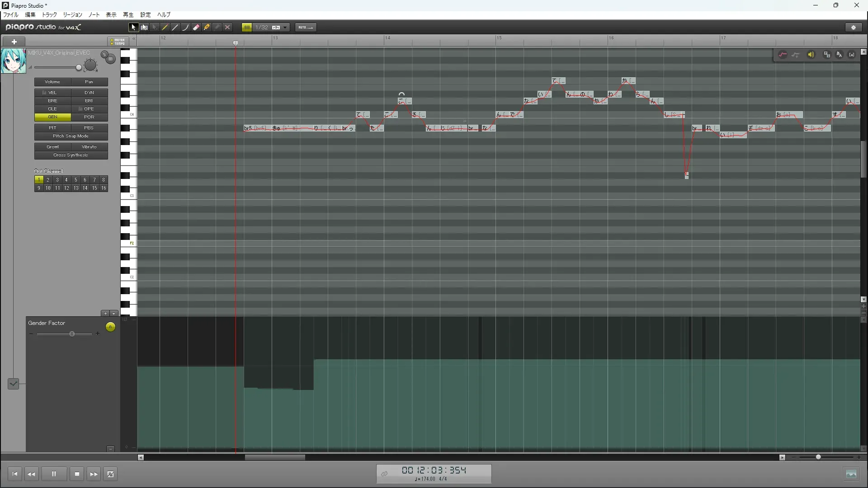
Task: Select the arrow pointer tool
Action: 133,28
